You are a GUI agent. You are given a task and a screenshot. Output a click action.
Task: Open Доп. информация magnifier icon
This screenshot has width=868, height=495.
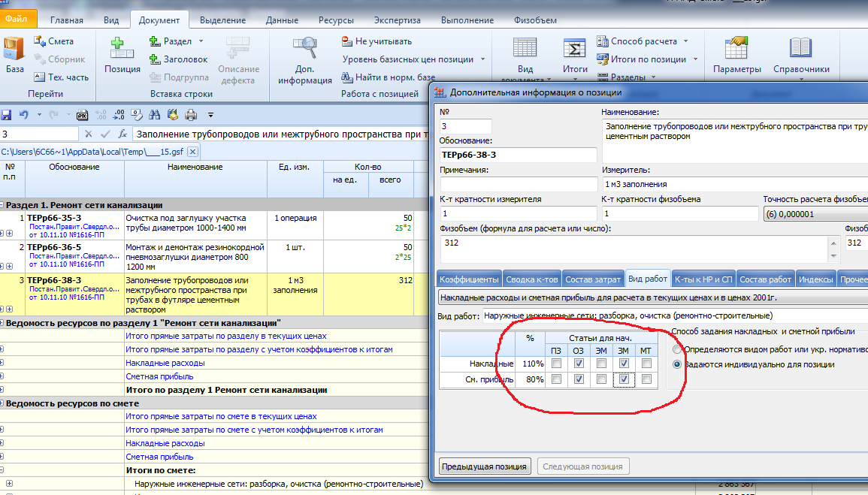tap(304, 50)
